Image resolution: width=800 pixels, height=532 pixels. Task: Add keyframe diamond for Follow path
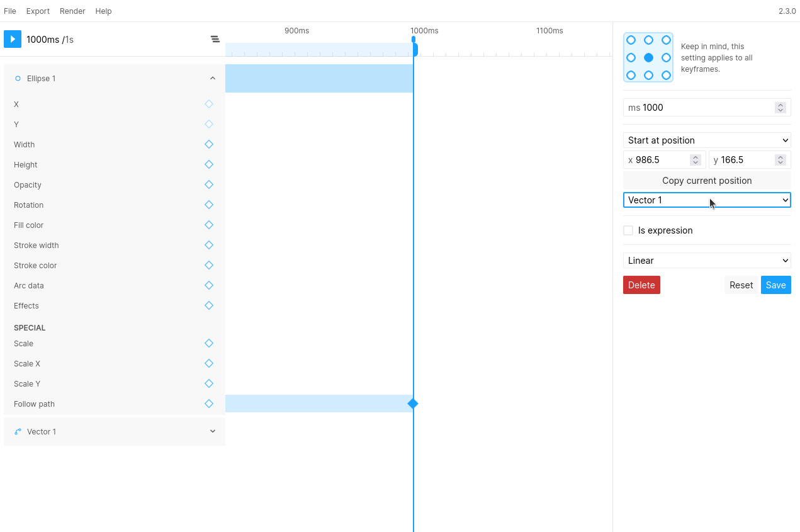tap(209, 404)
